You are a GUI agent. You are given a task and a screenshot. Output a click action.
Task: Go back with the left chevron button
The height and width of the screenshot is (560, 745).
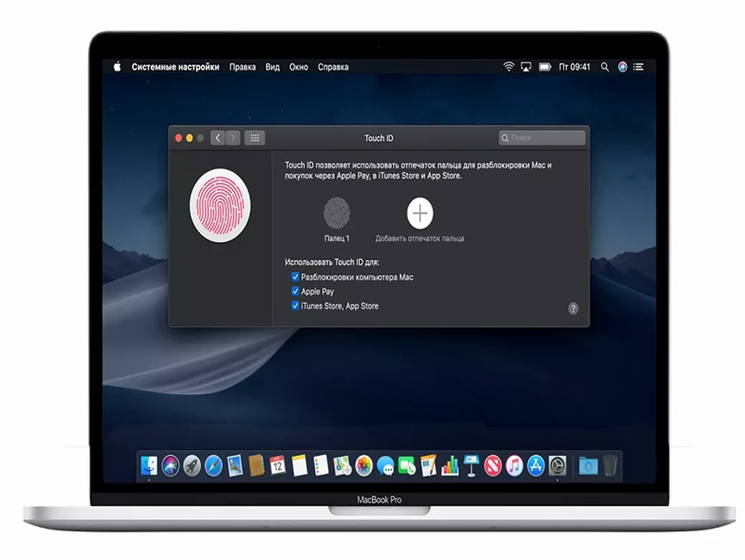click(217, 138)
